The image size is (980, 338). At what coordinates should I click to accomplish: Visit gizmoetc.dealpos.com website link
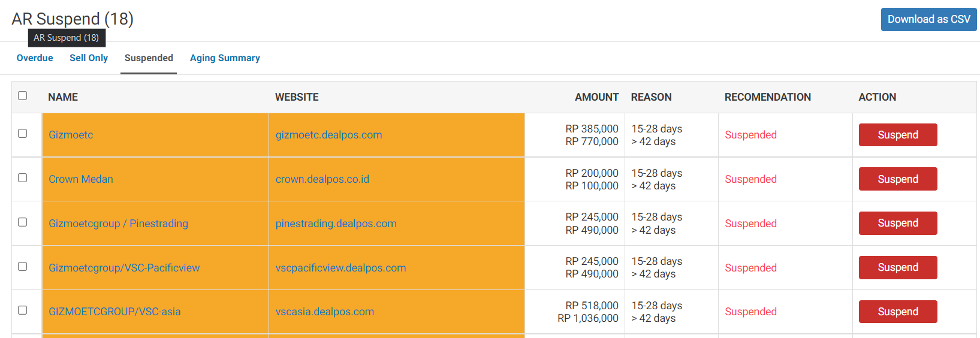coord(328,135)
